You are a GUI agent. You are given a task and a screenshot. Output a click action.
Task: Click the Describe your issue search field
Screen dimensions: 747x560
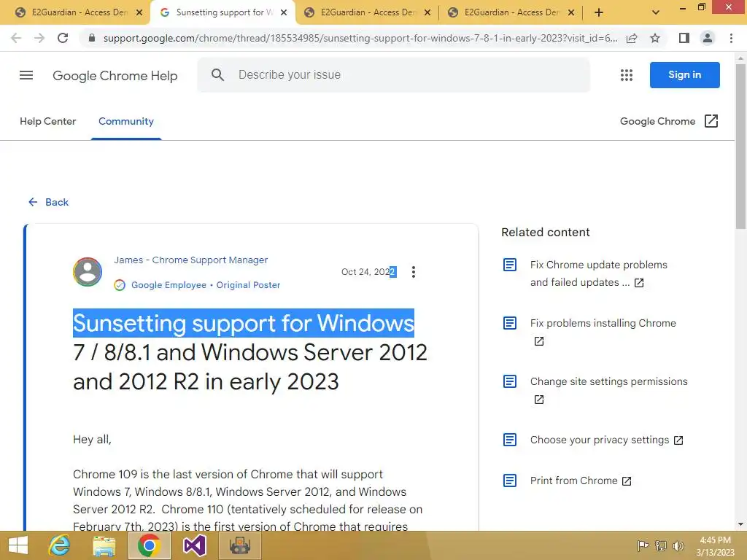pos(393,75)
